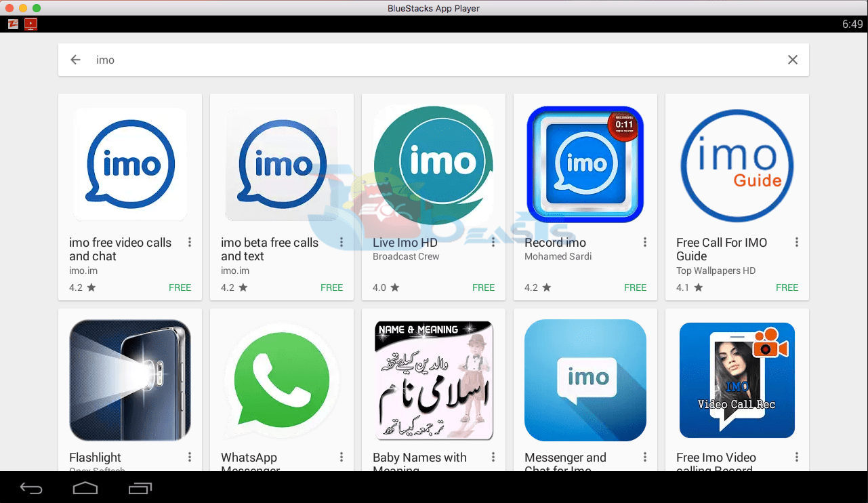This screenshot has width=868, height=503.
Task: Click "imo.im" under imo free video calls
Action: [x=83, y=271]
